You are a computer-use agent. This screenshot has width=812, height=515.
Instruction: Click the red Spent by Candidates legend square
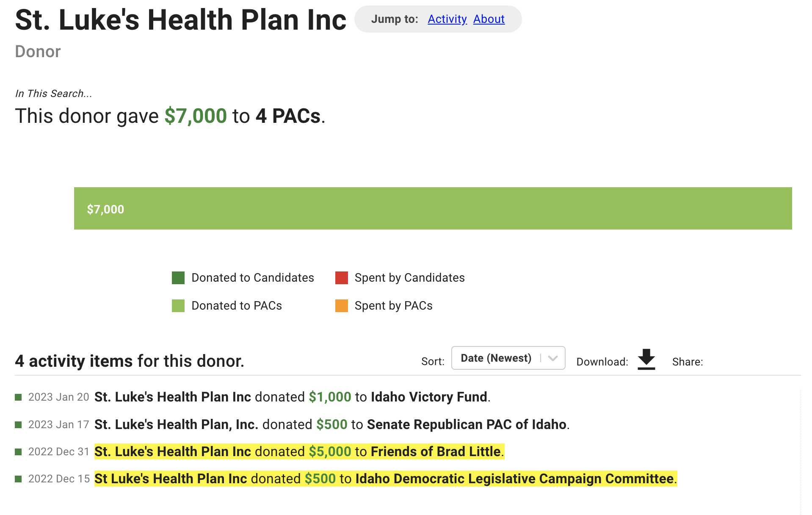341,278
